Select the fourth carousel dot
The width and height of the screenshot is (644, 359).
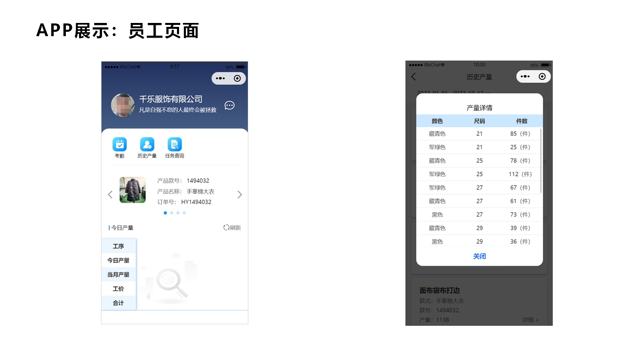(x=184, y=213)
